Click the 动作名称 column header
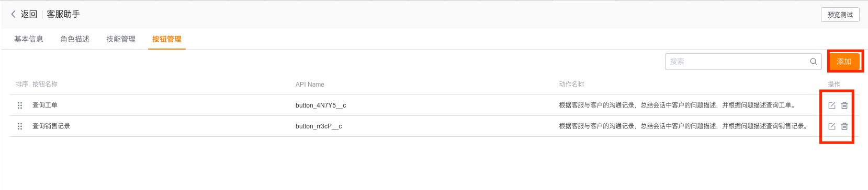 (571, 84)
